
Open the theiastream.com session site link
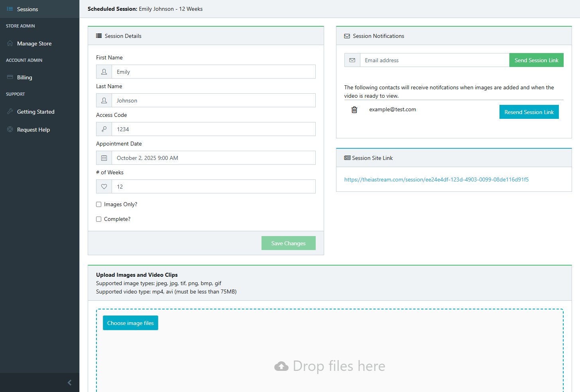tap(436, 179)
